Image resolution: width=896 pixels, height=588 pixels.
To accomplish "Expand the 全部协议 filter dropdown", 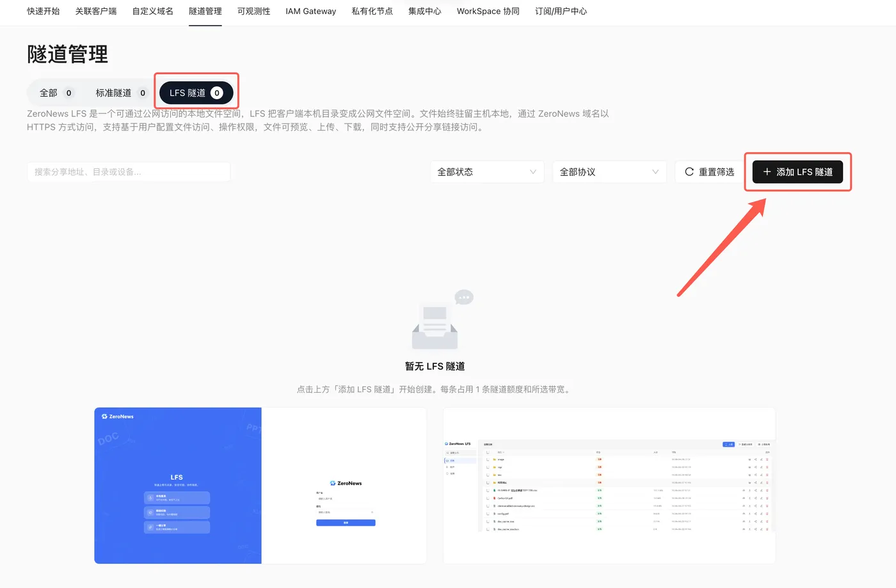I will click(x=609, y=172).
